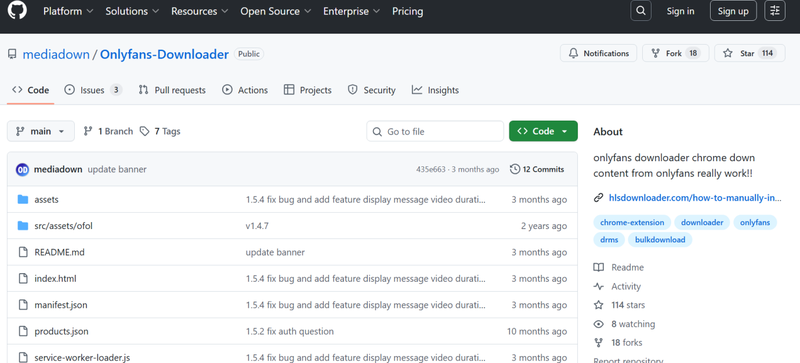Open '1.5.2 fix auth question' commit link
800x363 pixels.
coord(290,331)
